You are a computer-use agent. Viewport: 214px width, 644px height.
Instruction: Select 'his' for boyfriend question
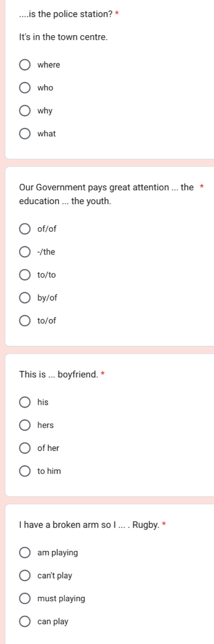tap(25, 402)
